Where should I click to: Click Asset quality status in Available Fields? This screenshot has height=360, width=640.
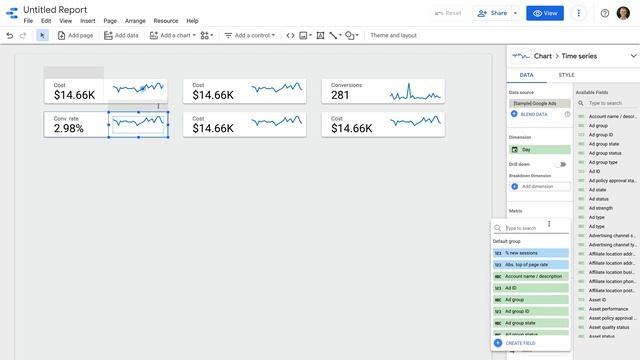(x=609, y=327)
